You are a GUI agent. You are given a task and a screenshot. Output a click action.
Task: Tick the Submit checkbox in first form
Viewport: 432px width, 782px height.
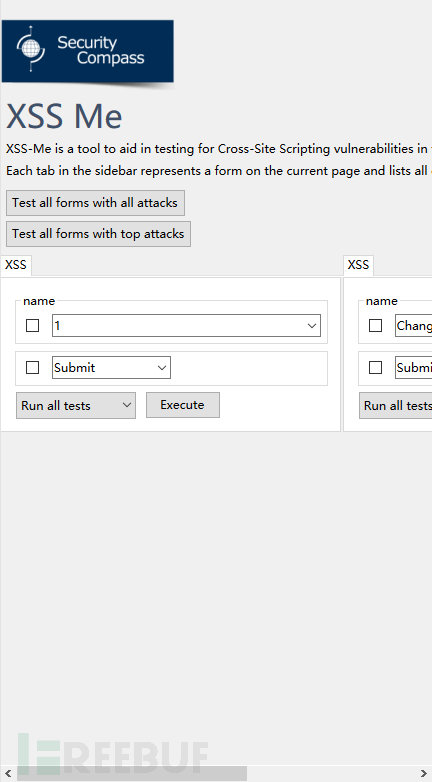coord(32,368)
